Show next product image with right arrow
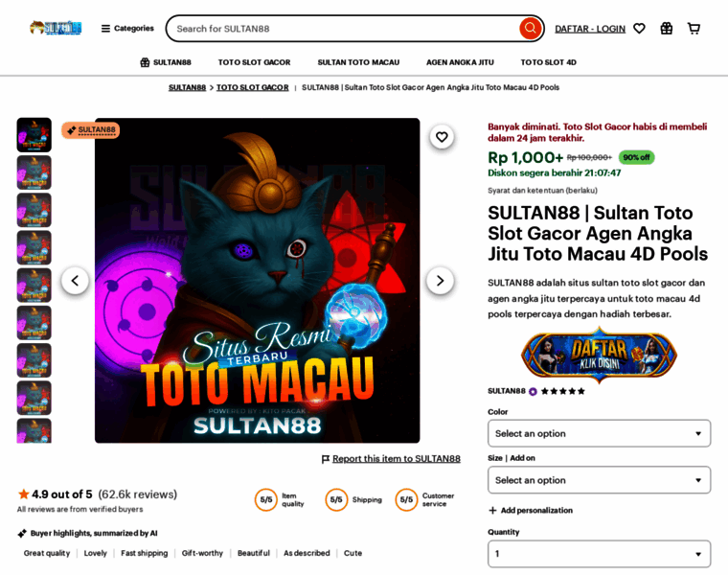Viewport: 728px width, 575px height. coord(440,281)
